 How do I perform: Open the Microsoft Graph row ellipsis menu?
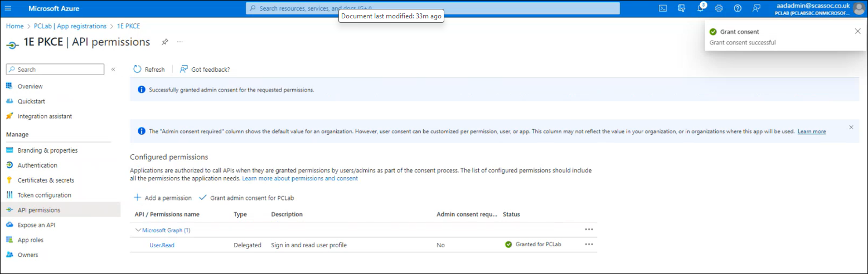click(589, 229)
